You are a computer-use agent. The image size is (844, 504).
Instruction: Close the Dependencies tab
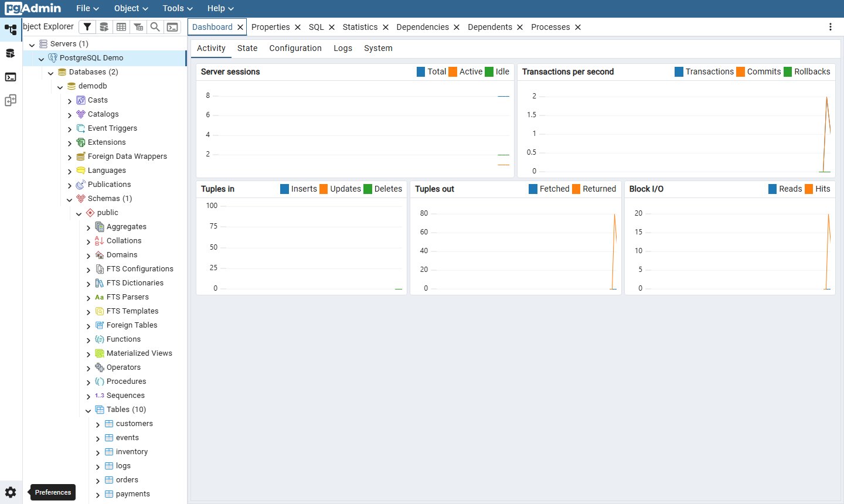(457, 28)
